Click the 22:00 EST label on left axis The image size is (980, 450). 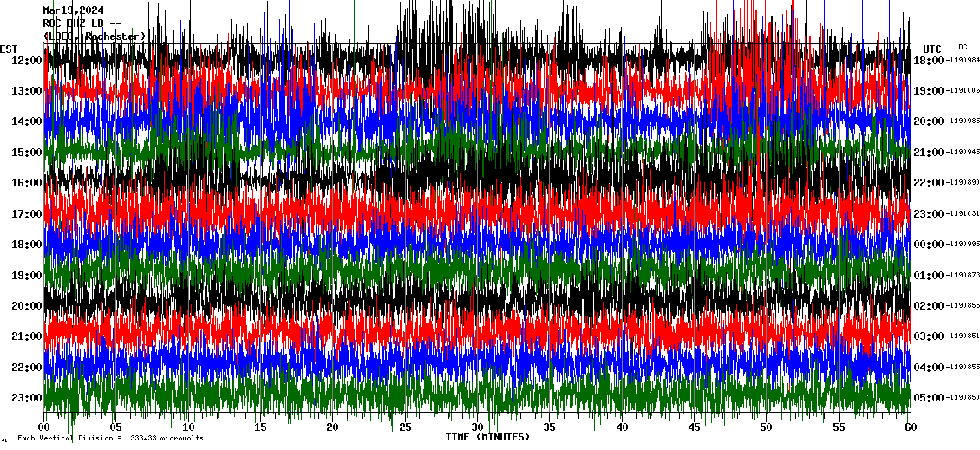[26, 367]
